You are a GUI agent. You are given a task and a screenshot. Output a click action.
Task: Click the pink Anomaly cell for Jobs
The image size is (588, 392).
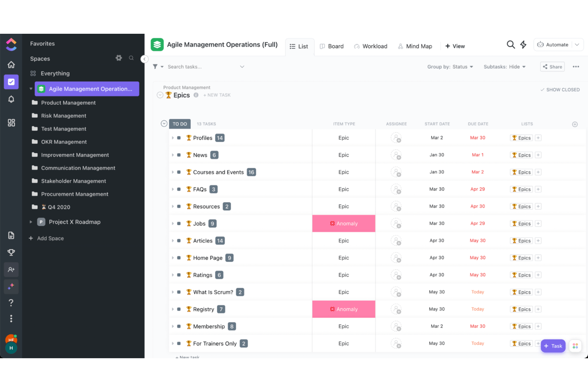click(x=344, y=224)
